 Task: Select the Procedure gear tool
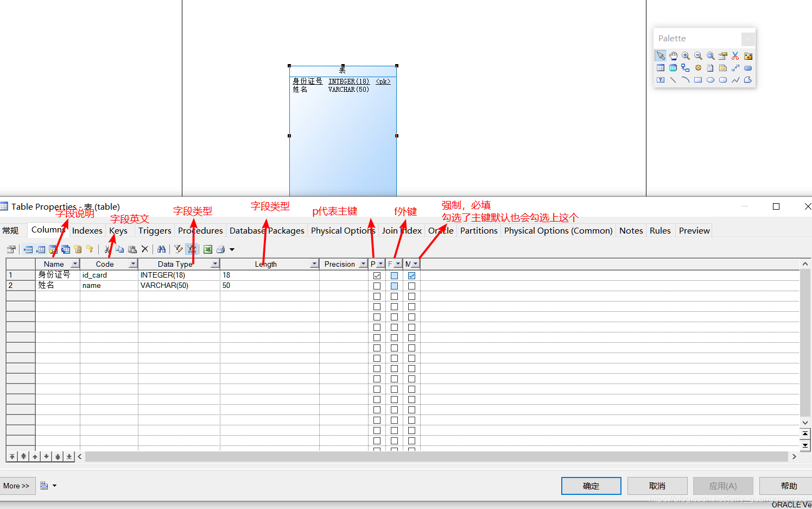698,68
